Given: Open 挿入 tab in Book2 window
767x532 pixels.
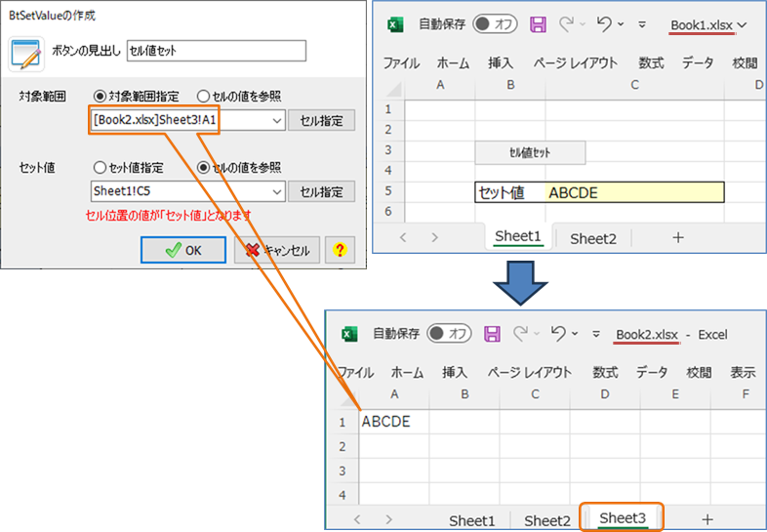Looking at the screenshot, I should 455,373.
